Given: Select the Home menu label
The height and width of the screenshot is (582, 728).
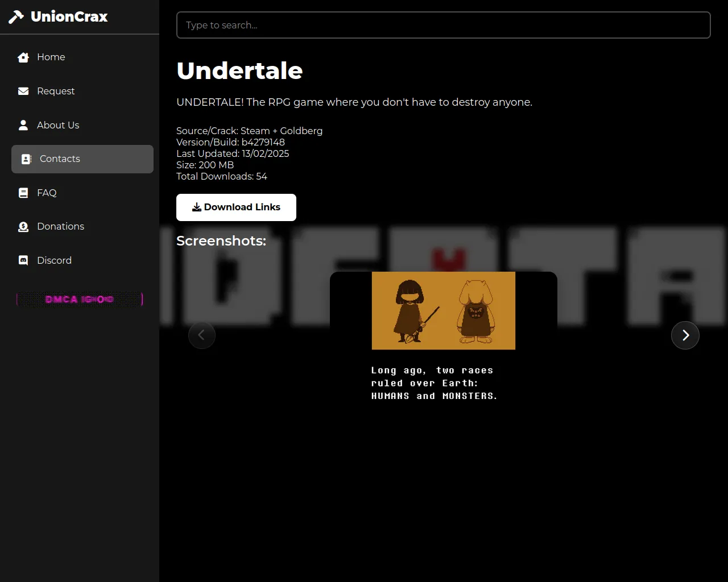Looking at the screenshot, I should tap(51, 57).
